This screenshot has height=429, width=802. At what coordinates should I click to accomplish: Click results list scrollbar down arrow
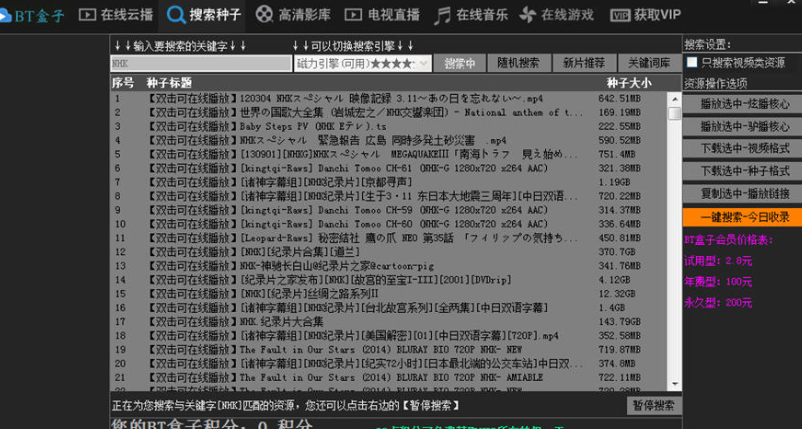tap(675, 384)
